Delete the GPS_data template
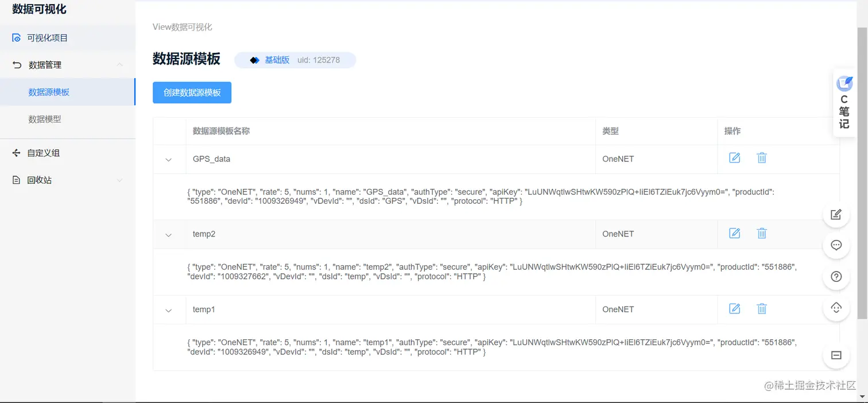This screenshot has height=403, width=868. tap(761, 158)
